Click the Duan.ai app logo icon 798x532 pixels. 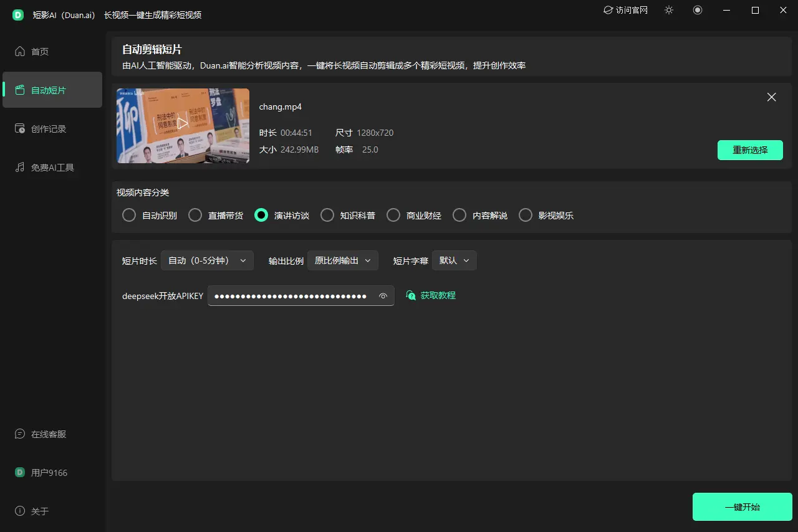pyautogui.click(x=18, y=14)
